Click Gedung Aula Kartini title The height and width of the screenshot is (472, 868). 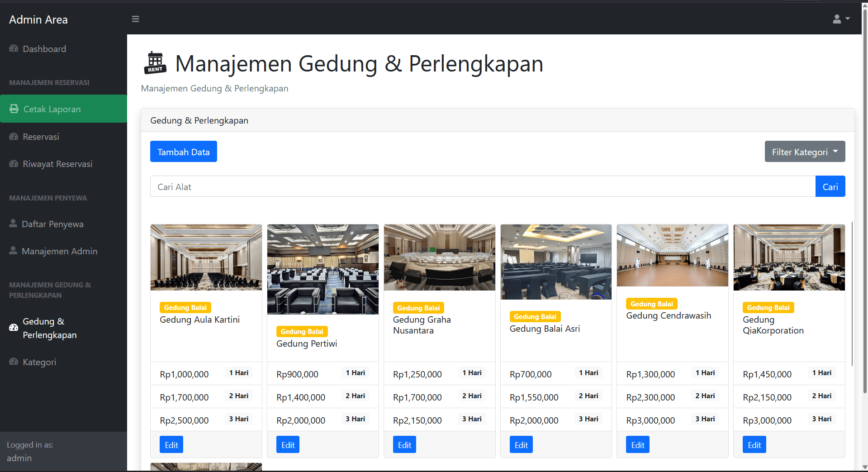[200, 319]
